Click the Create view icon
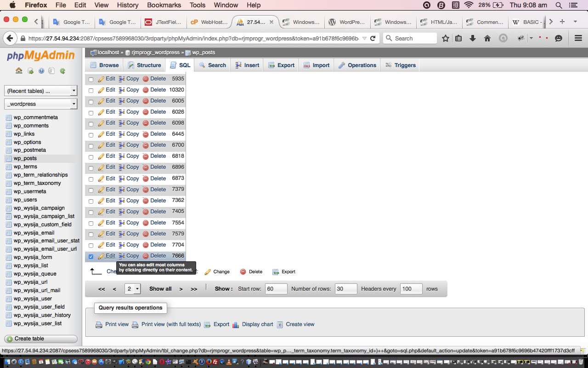Image resolution: width=588 pixels, height=368 pixels. tap(280, 325)
